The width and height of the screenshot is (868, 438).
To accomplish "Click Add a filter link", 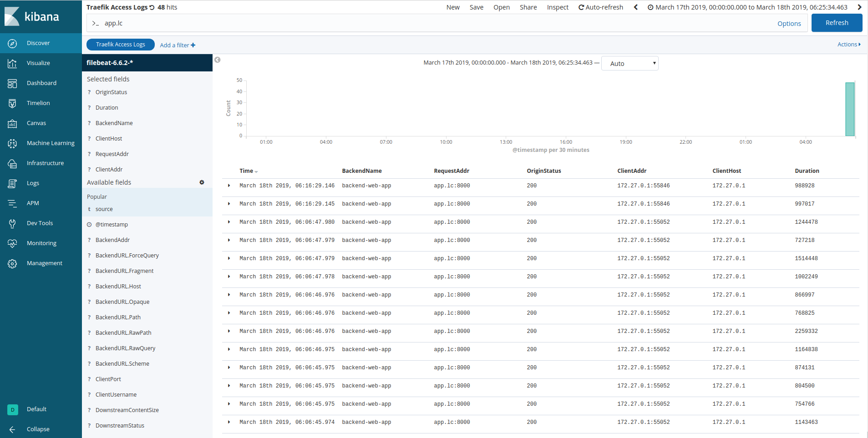I will [x=177, y=45].
